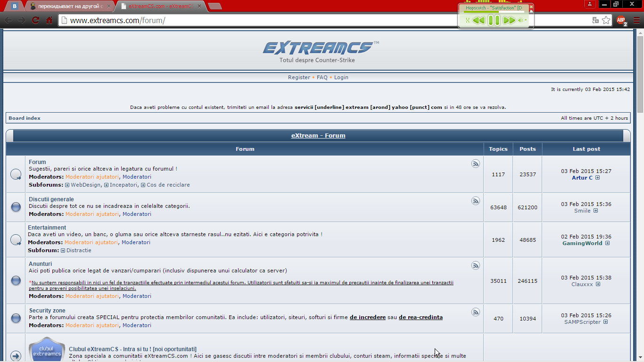This screenshot has height=362, width=644.
Task: Open the 'de rea-credinta' link
Action: [x=421, y=317]
